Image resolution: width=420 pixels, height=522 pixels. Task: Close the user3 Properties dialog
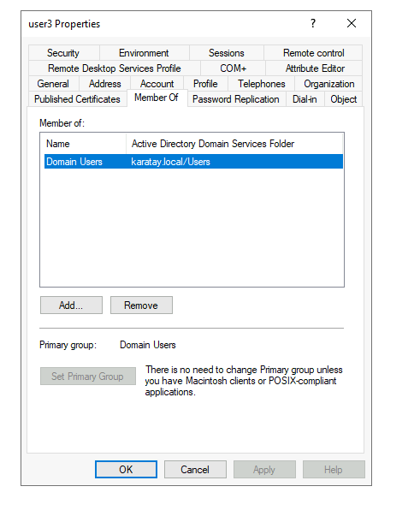(x=352, y=23)
